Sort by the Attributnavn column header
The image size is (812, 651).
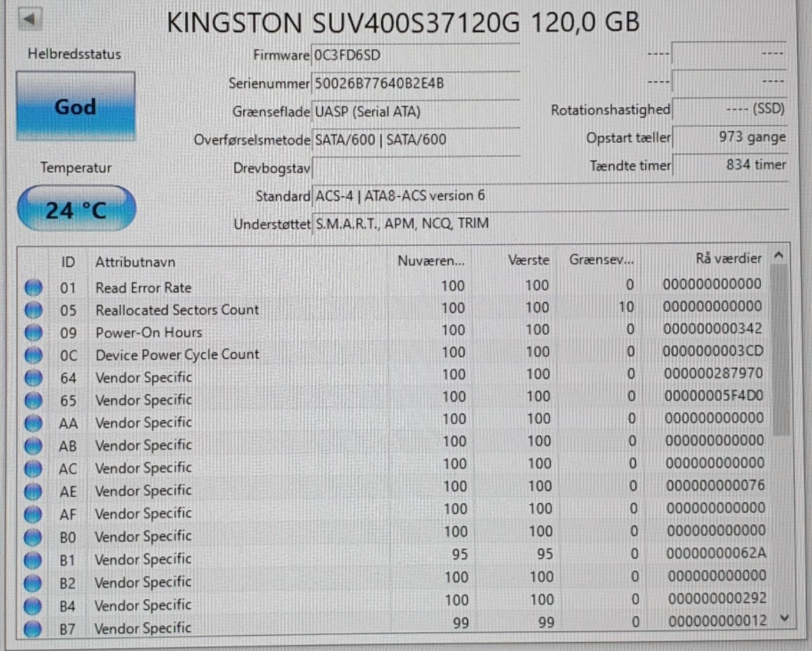[x=136, y=262]
